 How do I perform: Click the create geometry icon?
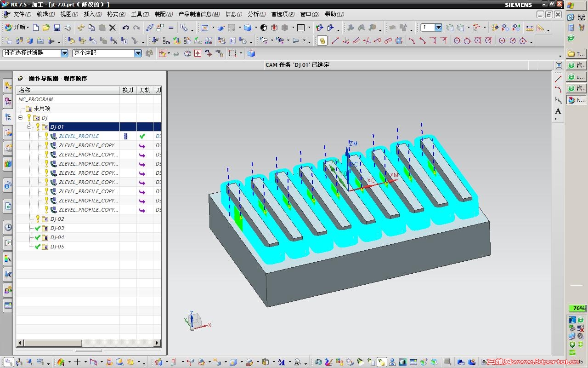pos(30,41)
